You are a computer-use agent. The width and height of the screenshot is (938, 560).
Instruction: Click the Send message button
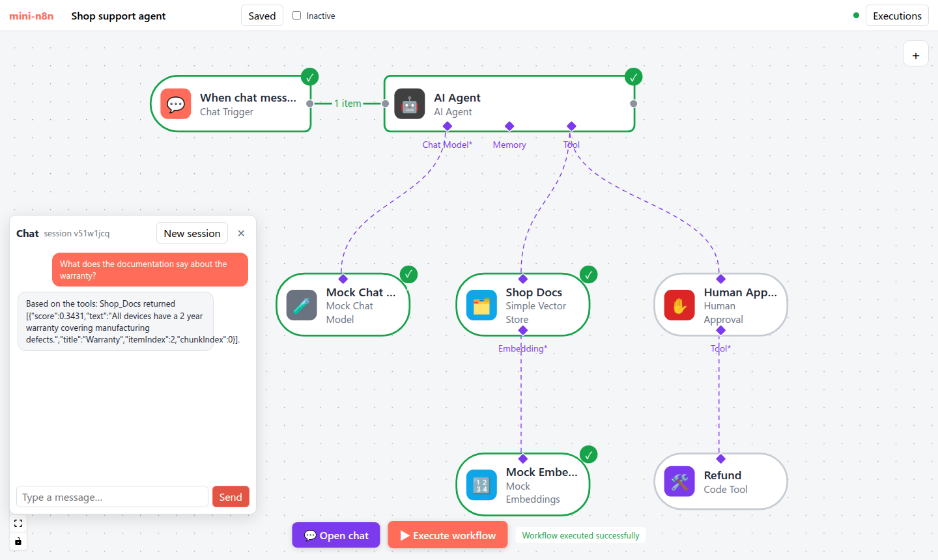click(231, 497)
